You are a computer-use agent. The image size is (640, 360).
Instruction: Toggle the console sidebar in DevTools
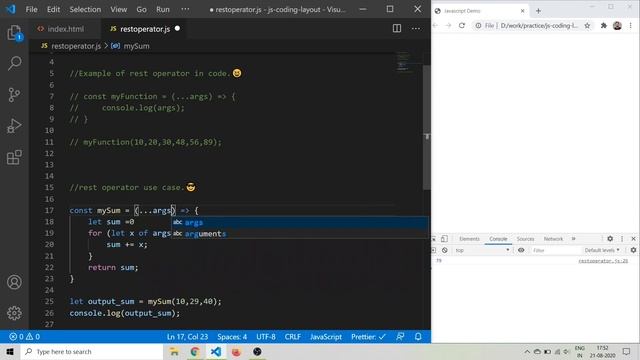coord(433,250)
